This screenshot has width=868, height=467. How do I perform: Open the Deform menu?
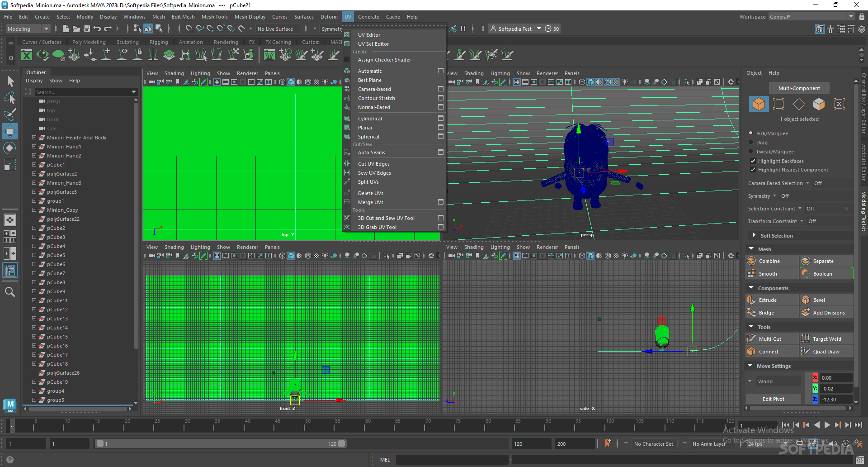click(329, 17)
